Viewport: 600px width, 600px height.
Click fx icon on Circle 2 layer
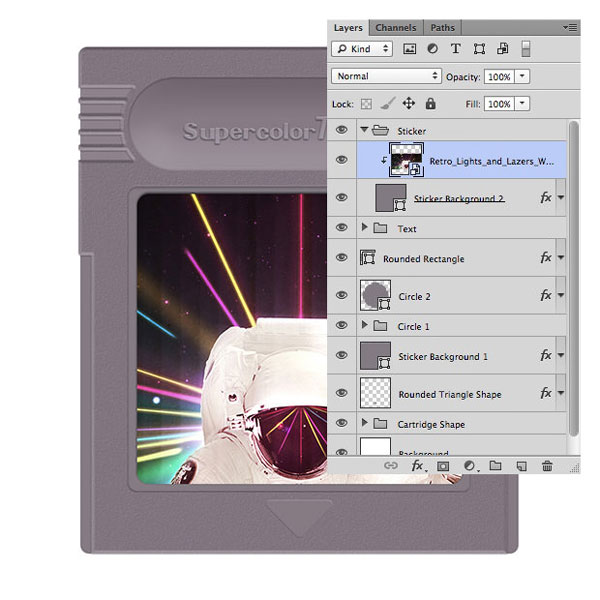click(546, 295)
